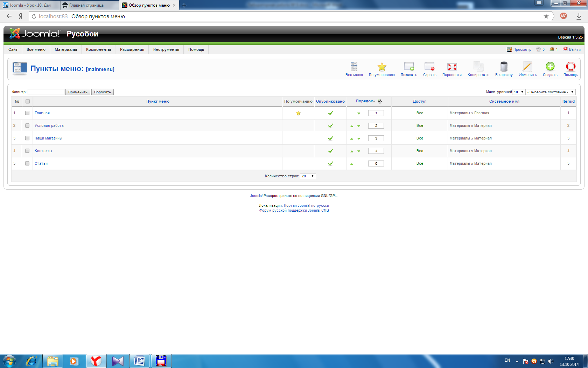Click the Показать publish toolbar icon
This screenshot has width=588, height=368.
(x=409, y=69)
